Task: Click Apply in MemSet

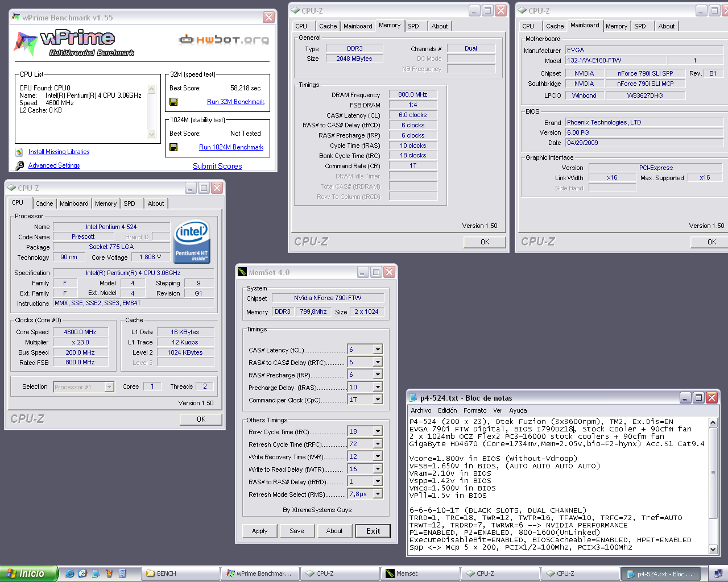Action: 259,531
